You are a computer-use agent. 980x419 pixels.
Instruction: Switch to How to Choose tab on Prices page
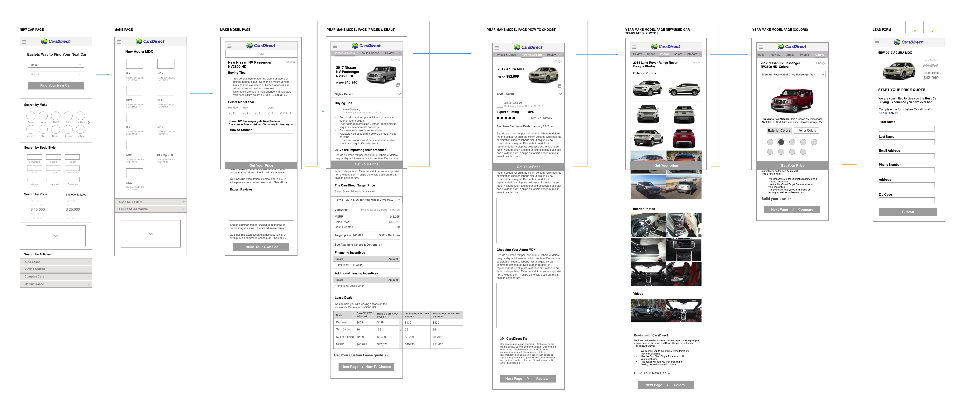[369, 53]
